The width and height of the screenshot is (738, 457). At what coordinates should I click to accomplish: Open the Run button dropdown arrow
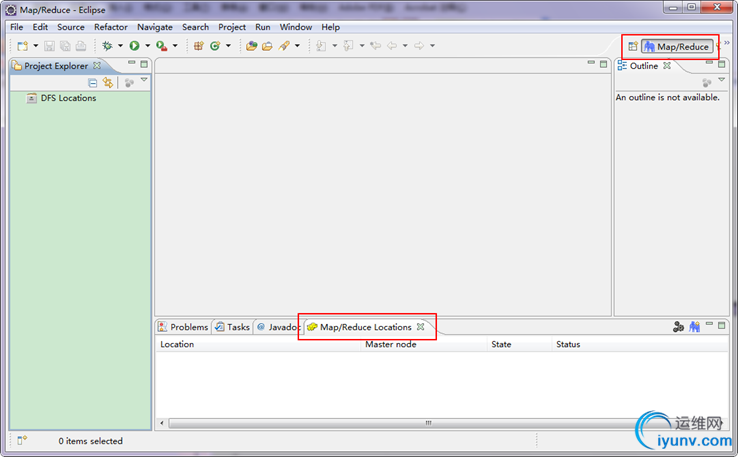tap(147, 46)
